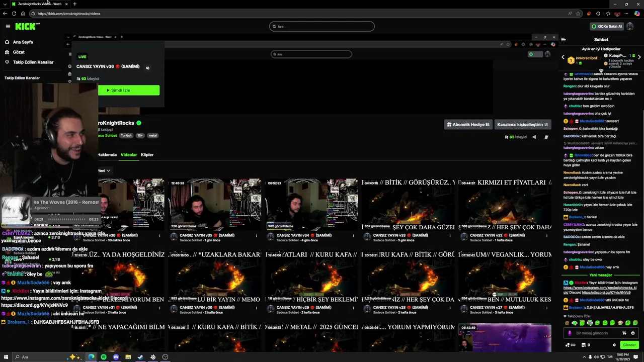Image resolution: width=644 pixels, height=362 pixels.
Task: Open the CANSIZ YAYIN v33 video thumbnail
Action: pos(408,205)
